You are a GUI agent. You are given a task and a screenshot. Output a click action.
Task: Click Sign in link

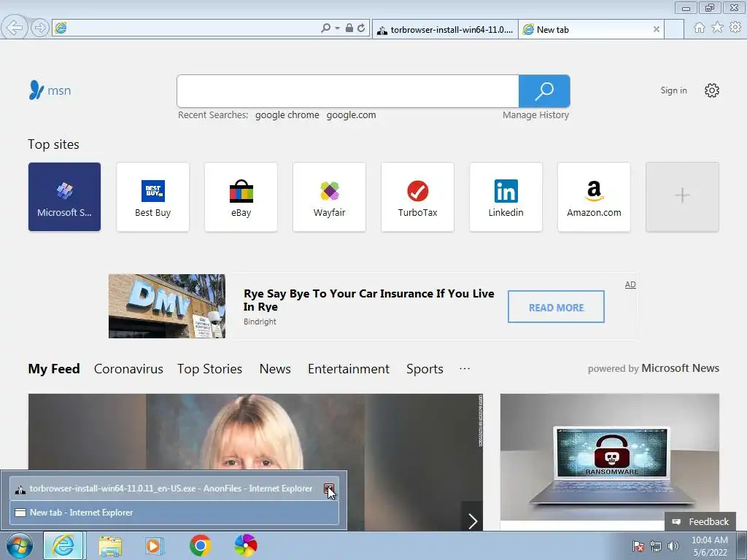point(673,90)
